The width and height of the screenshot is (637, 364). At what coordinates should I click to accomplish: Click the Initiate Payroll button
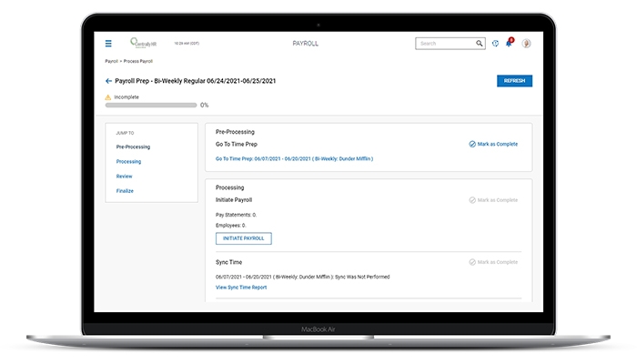coord(243,238)
